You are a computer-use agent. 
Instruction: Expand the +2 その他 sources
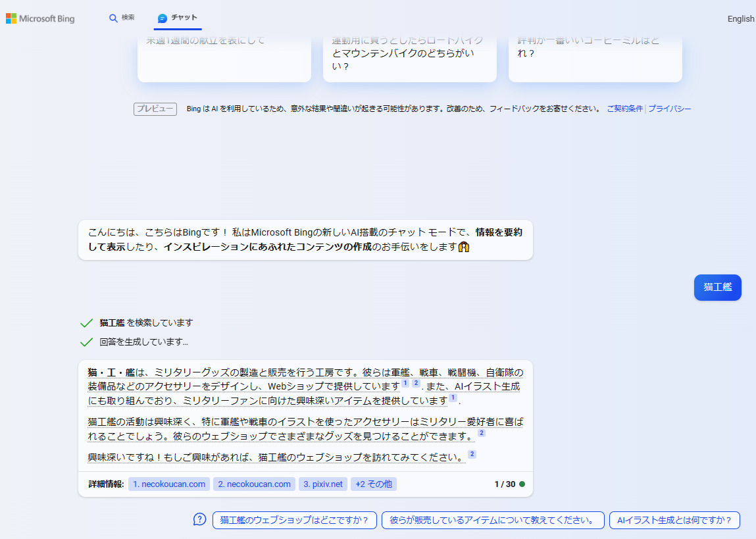click(374, 484)
